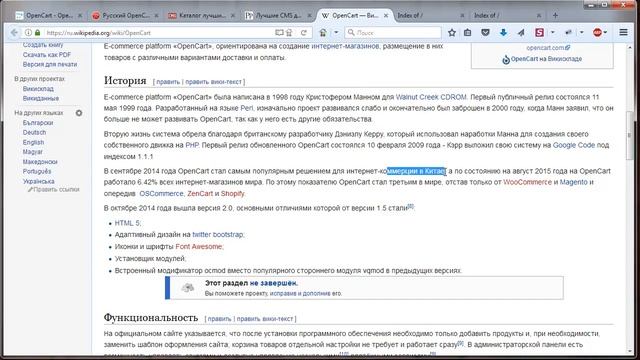
Task: Follow the 'Walnut Creek CDROM' link
Action: point(431,97)
